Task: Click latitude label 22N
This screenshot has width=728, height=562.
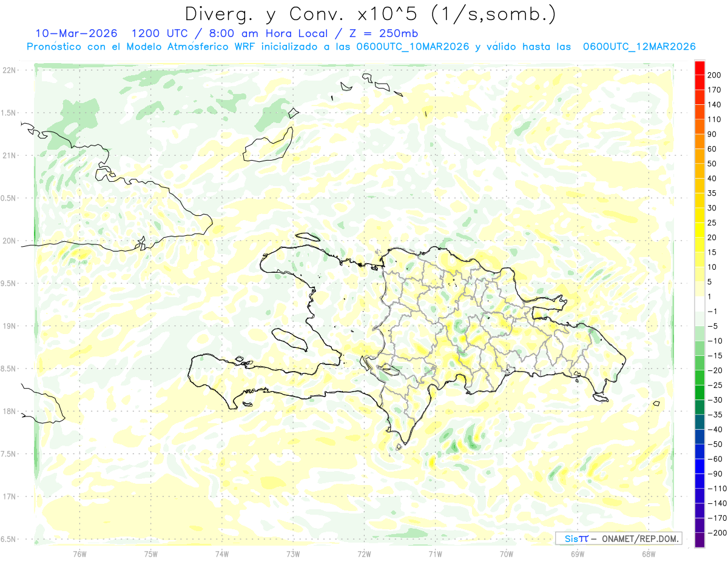Action: click(x=9, y=70)
